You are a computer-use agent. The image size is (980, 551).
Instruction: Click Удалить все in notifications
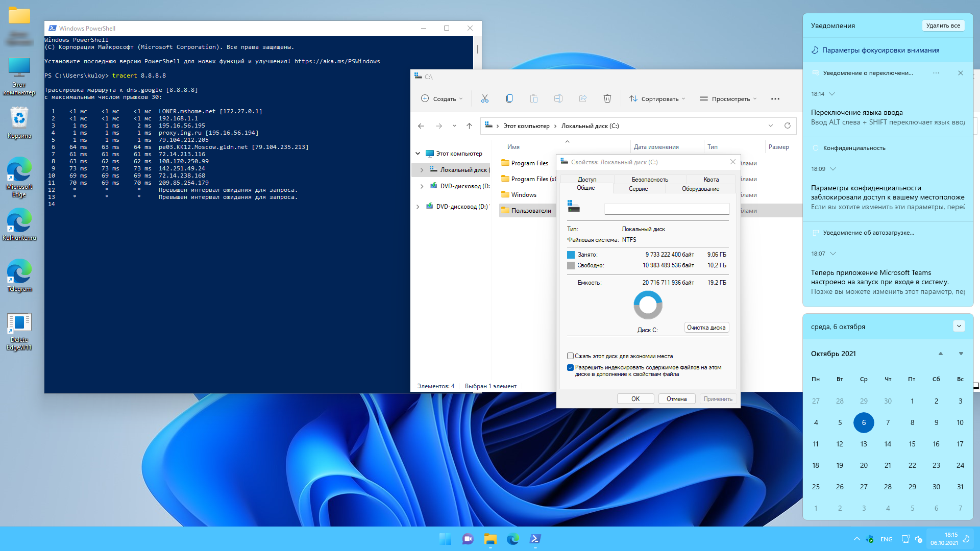pyautogui.click(x=943, y=26)
